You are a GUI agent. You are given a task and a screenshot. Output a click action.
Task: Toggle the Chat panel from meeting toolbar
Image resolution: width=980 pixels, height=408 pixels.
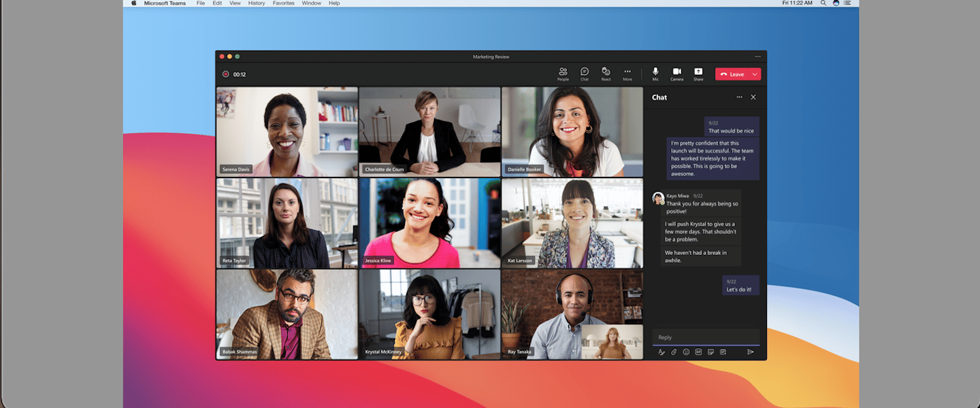tap(585, 74)
